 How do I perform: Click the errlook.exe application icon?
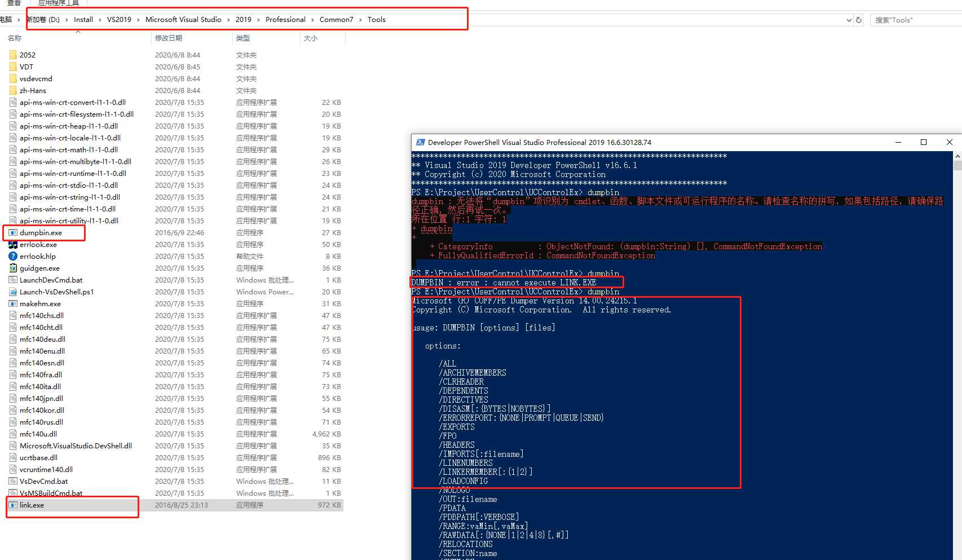point(13,244)
